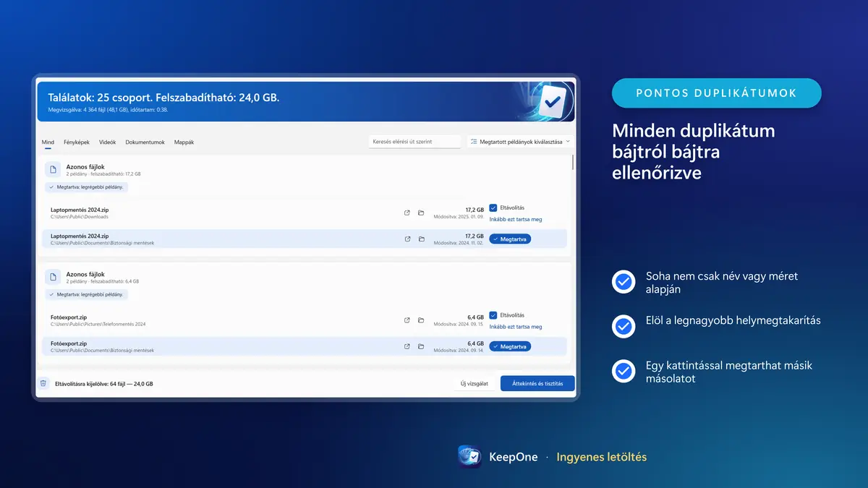This screenshot has height=488, width=868.
Task: Click Inkább ezt tartsa meg for Laptopmentés 2024.zip
Action: point(516,219)
